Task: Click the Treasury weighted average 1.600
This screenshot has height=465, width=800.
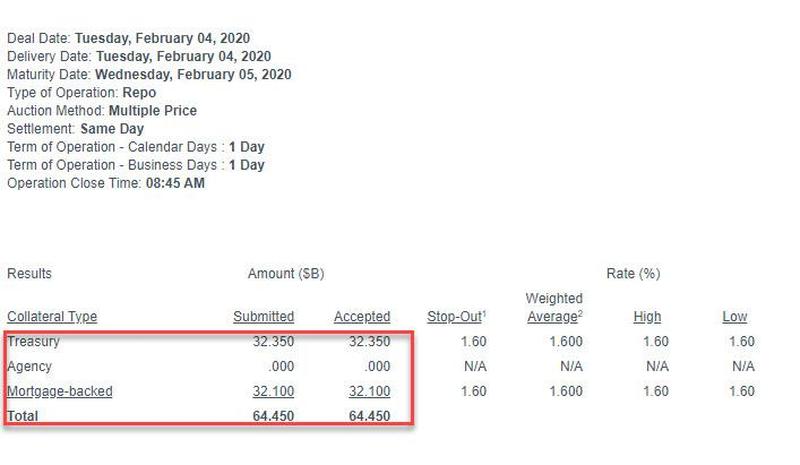Action: tap(566, 341)
